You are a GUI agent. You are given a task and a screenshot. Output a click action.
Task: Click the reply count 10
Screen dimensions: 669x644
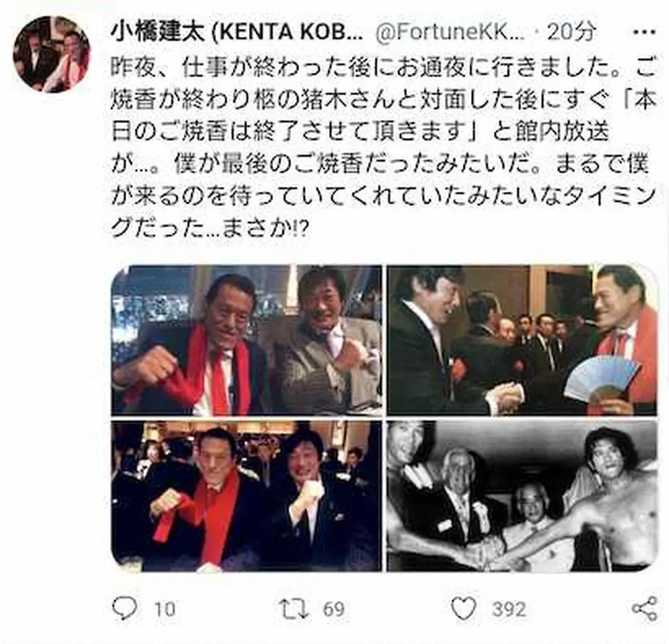pyautogui.click(x=165, y=609)
